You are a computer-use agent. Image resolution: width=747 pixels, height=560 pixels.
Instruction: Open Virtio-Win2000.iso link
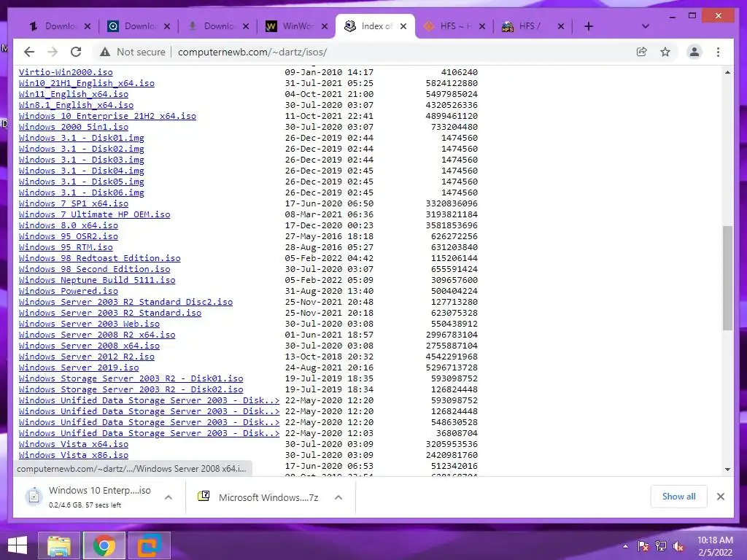tap(66, 72)
